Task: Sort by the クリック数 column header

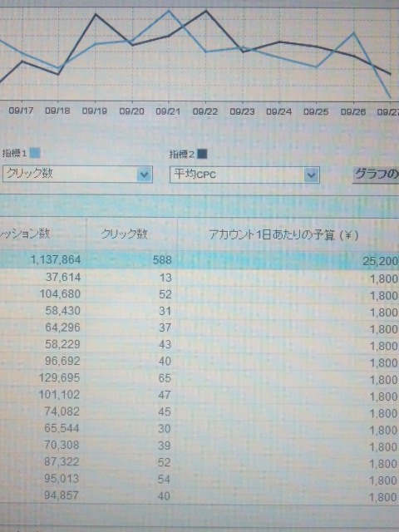Action: (125, 234)
